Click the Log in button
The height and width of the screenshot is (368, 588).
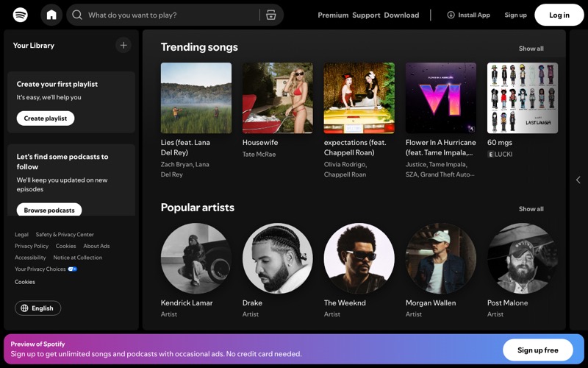(x=559, y=15)
